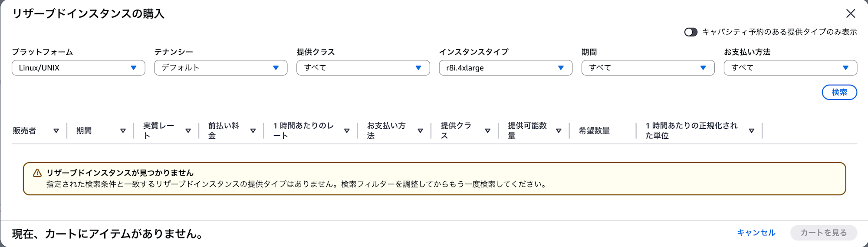This screenshot has height=247, width=868.
Task: Sort by 提供可能数量 column arrow
Action: point(559,131)
